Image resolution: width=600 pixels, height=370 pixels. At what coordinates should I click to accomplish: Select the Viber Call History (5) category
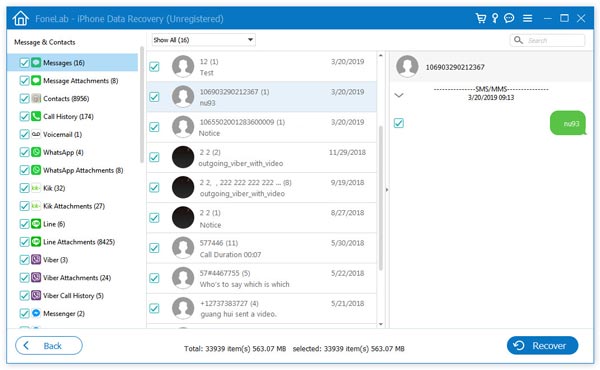73,295
